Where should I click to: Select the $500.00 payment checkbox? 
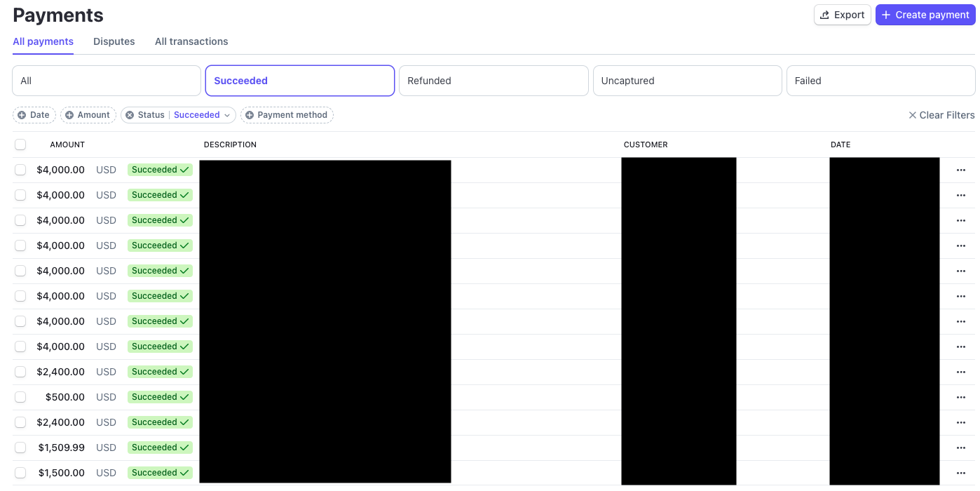(20, 397)
